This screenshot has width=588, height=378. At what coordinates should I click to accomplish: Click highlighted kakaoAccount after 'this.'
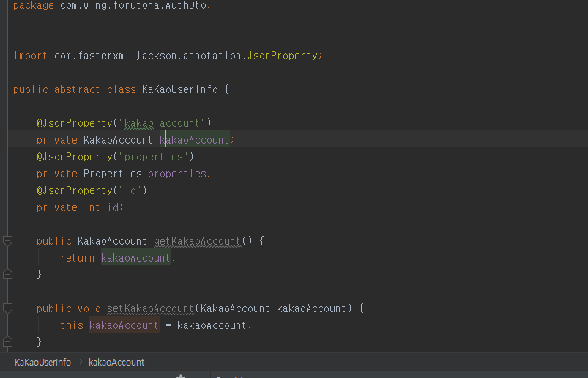pyautogui.click(x=124, y=325)
